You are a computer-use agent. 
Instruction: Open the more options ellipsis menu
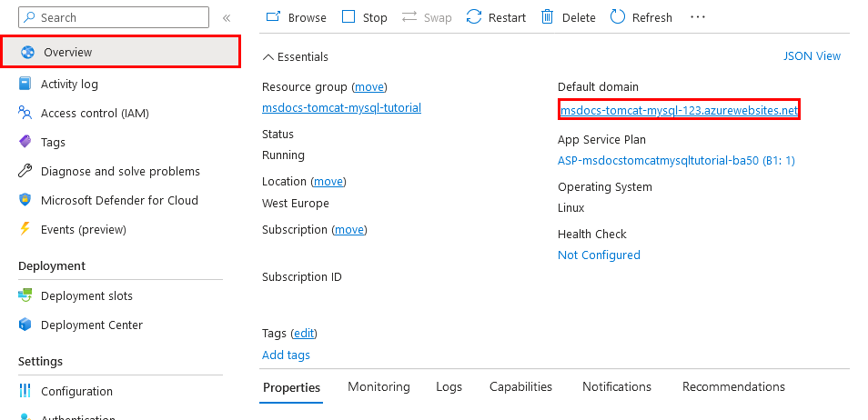[x=698, y=17]
